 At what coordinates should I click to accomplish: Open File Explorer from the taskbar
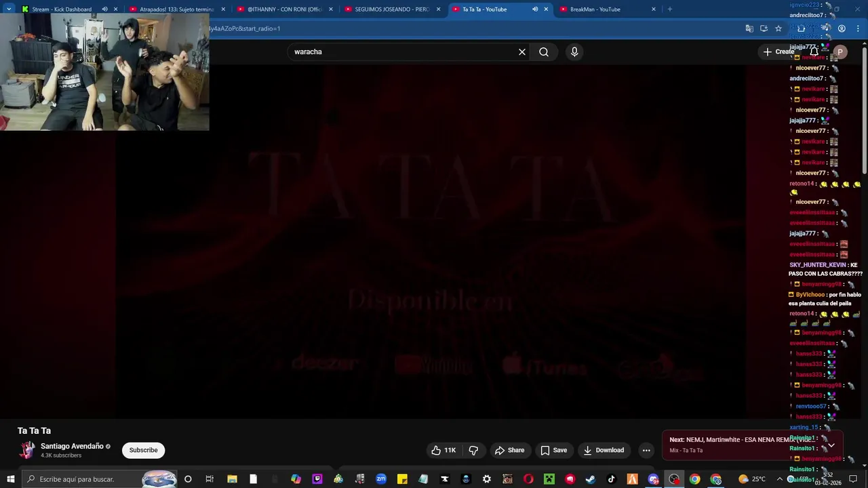click(232, 479)
